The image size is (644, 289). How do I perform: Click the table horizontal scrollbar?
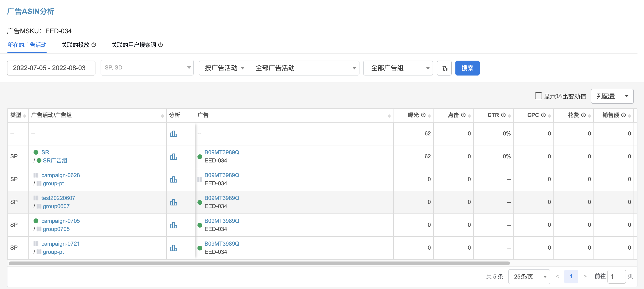click(259, 263)
